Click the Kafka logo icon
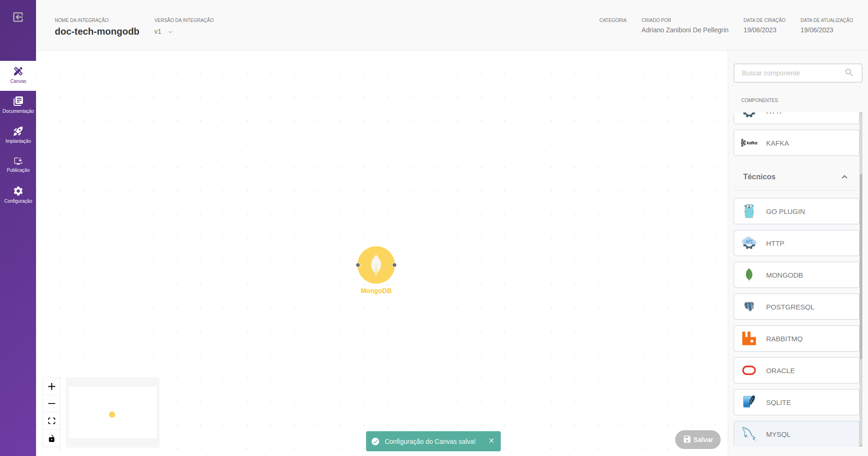The height and width of the screenshot is (456, 868). coord(749,143)
